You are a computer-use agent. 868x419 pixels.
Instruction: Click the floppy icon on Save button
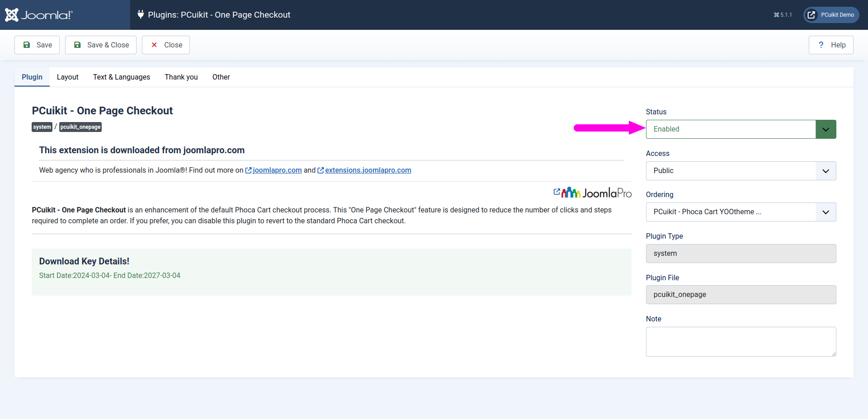[x=27, y=45]
